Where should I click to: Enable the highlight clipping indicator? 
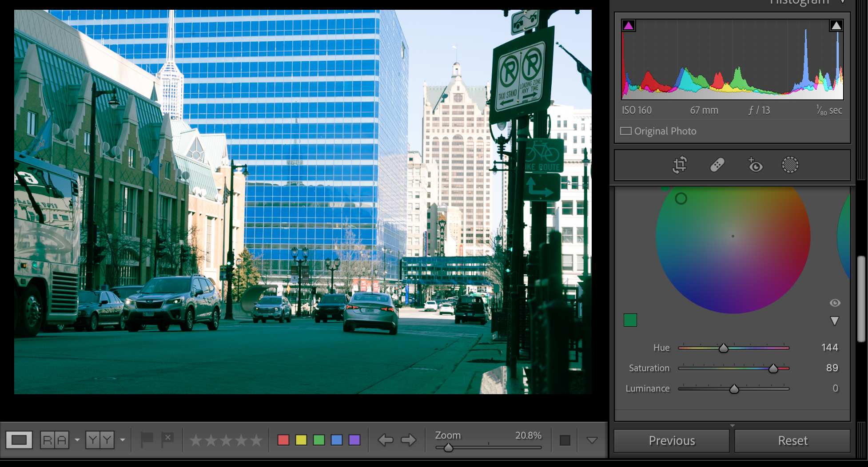click(x=836, y=25)
